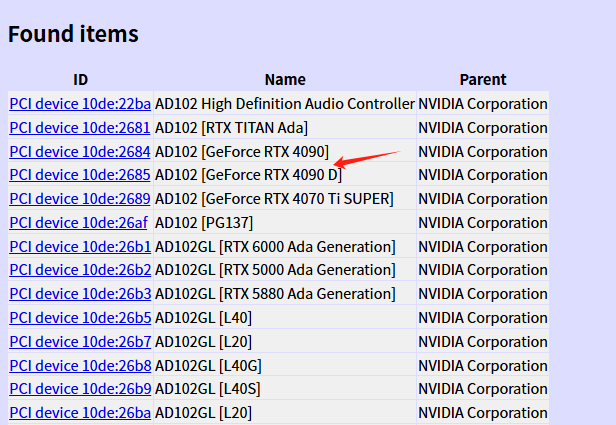The height and width of the screenshot is (425, 616).
Task: Click NVIDIA Corporation in the 10de:2685 row
Action: tap(483, 174)
